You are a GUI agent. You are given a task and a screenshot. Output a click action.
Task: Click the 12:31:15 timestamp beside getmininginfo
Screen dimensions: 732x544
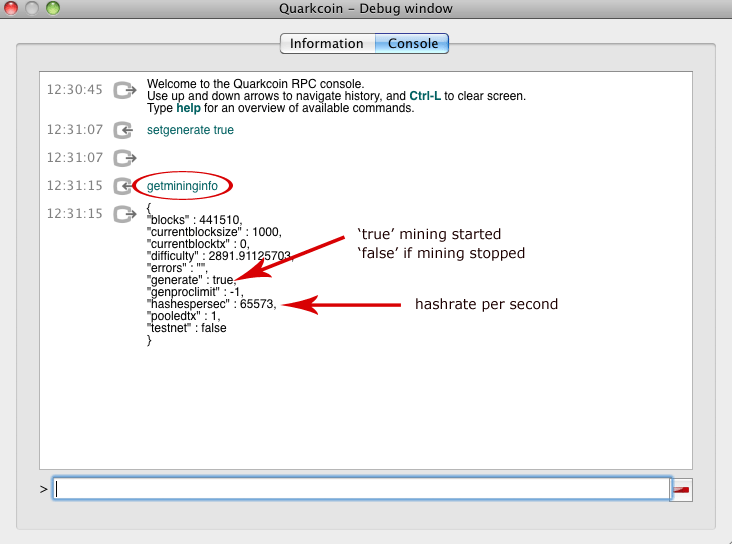point(75,186)
